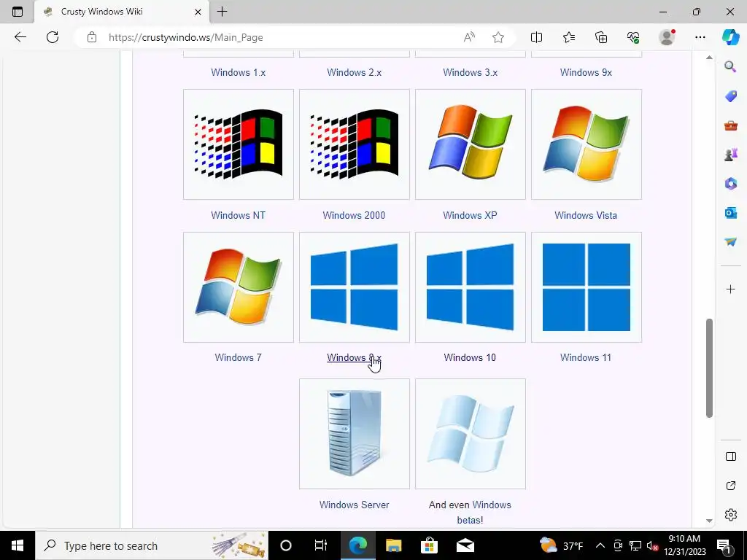
Task: Open Microsoft Store from taskbar
Action: tap(429, 545)
